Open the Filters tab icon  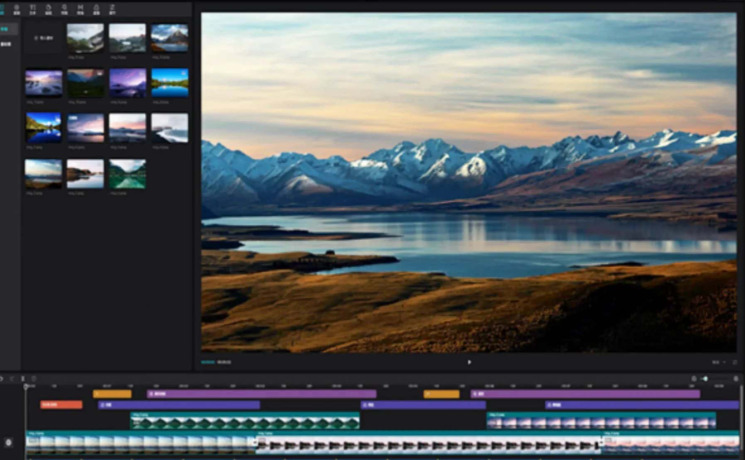(96, 9)
